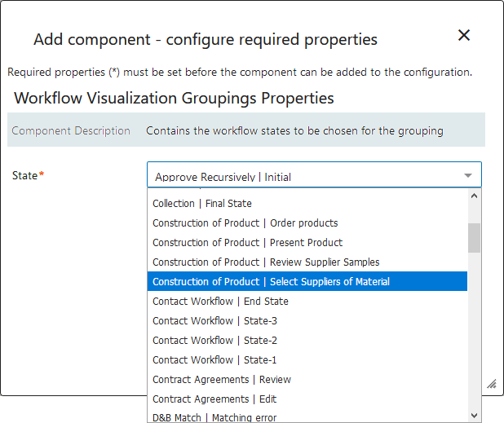Choose Construction of Product | Order products
Screen dimensions: 504x423
click(245, 223)
